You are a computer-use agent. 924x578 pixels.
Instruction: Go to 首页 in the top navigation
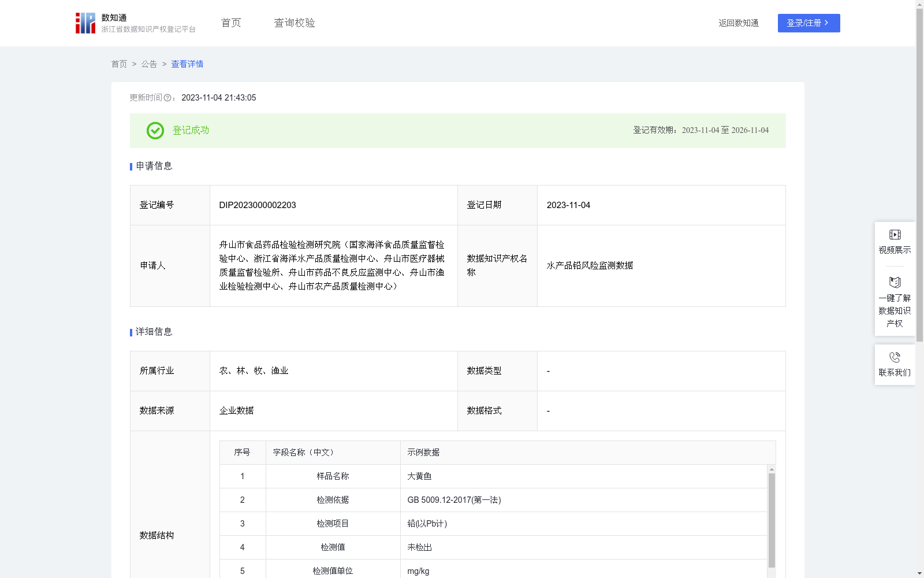coord(231,23)
